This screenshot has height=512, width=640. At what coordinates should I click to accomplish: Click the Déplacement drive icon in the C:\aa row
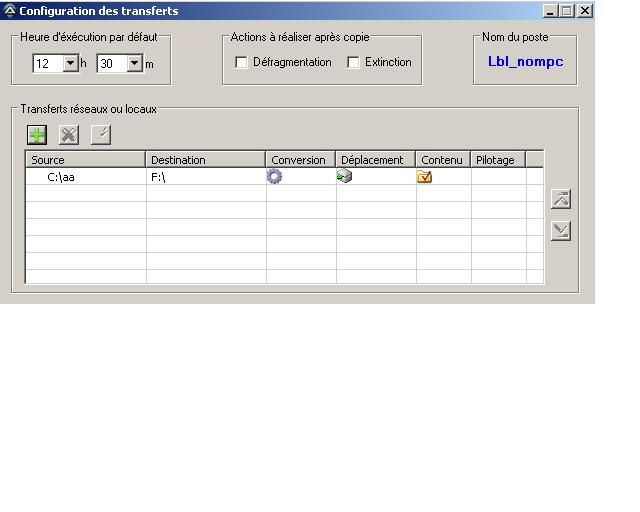point(344,176)
